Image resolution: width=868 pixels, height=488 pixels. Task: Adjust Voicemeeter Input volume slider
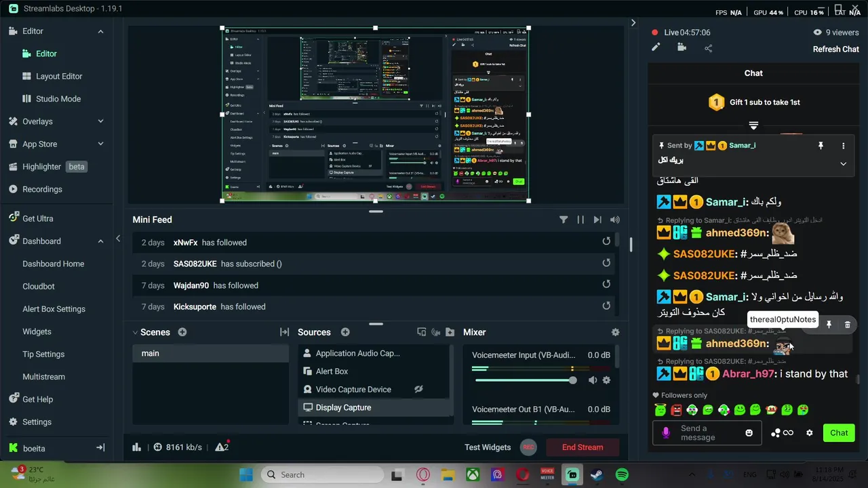coord(525,380)
